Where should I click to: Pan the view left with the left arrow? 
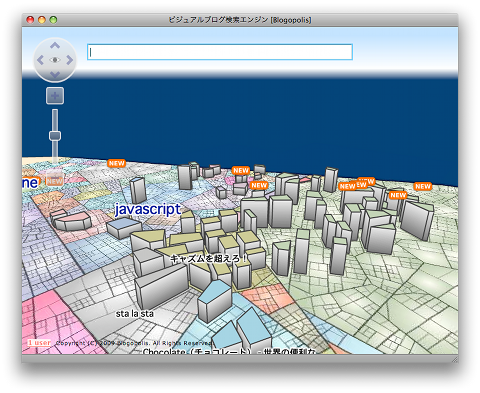tap(40, 60)
